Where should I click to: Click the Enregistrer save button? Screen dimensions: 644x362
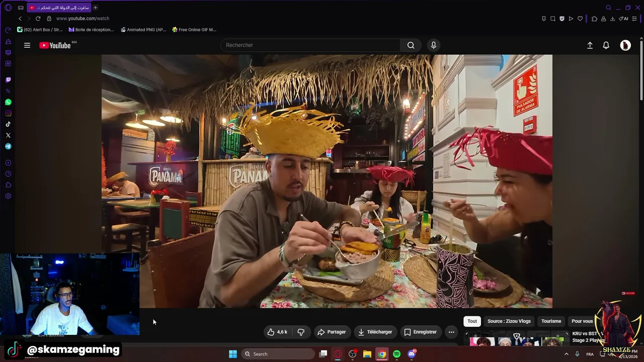click(x=420, y=332)
